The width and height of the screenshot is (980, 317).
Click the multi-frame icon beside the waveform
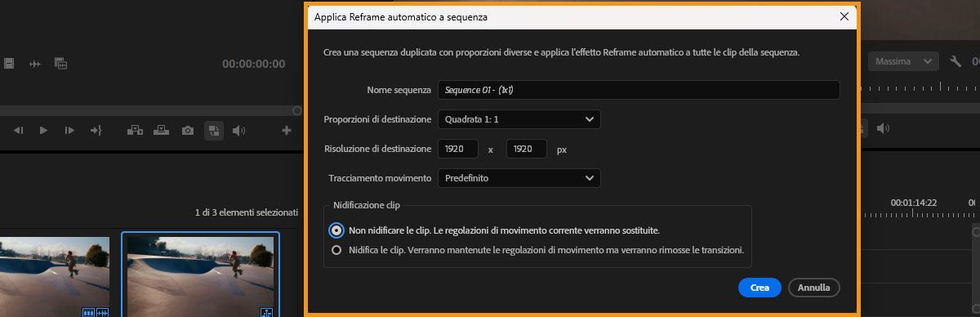(x=60, y=63)
